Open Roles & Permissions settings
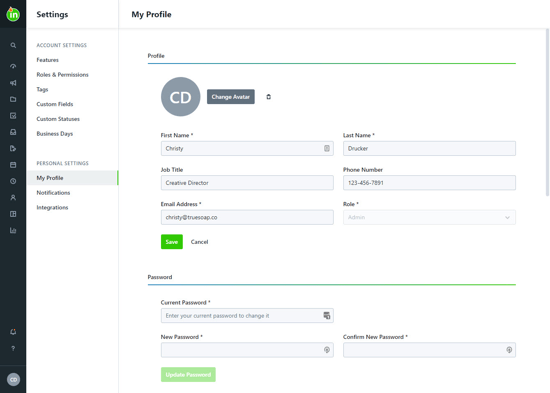The width and height of the screenshot is (550, 393). (x=62, y=75)
